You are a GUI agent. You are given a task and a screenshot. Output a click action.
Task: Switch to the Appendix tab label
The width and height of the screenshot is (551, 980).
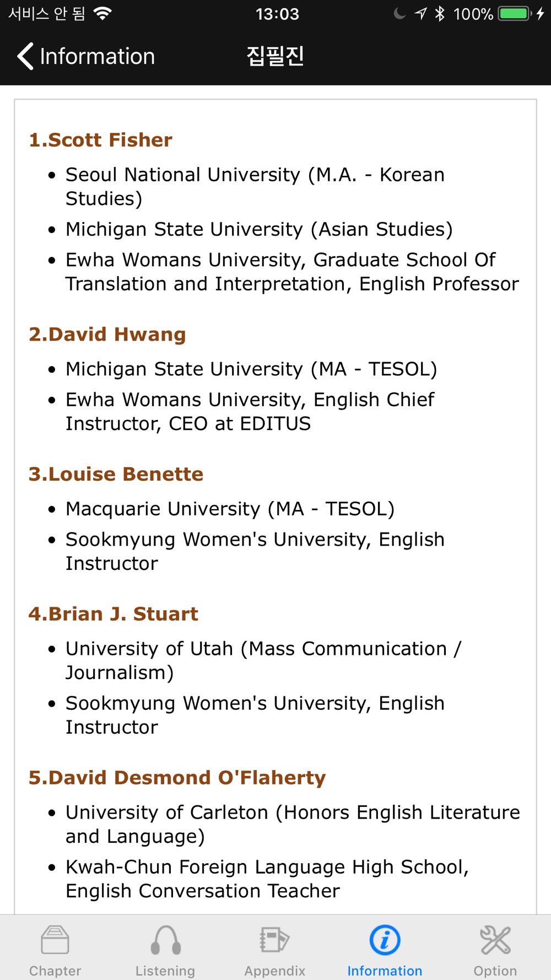[275, 971]
